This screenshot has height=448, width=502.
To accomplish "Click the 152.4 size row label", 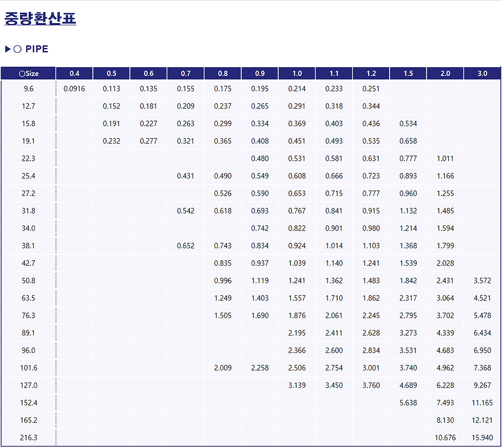I will click(x=29, y=403).
